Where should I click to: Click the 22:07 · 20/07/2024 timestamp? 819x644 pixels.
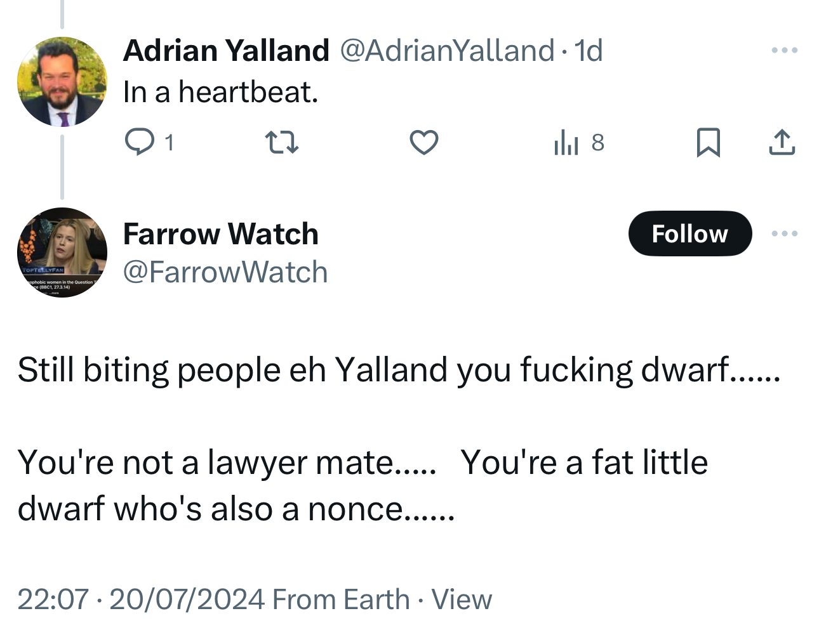[141, 600]
